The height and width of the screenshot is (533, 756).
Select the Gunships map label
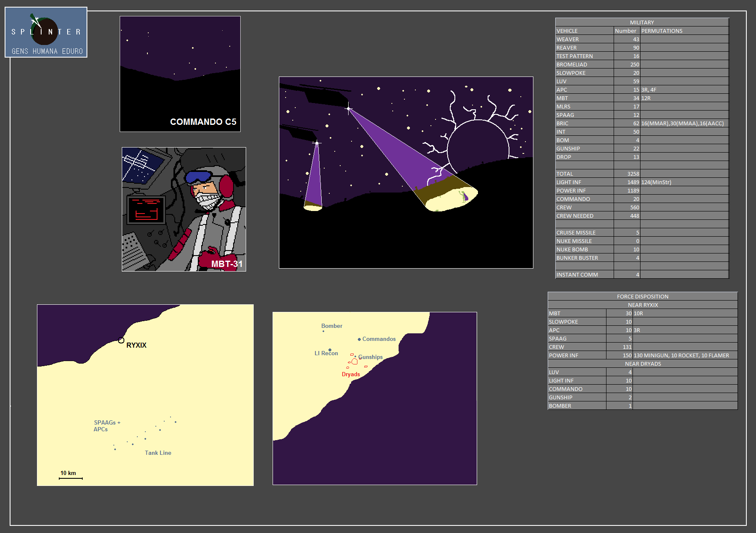click(x=370, y=357)
